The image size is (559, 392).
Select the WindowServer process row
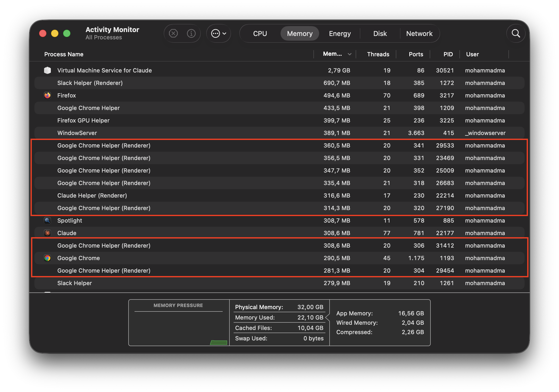279,133
